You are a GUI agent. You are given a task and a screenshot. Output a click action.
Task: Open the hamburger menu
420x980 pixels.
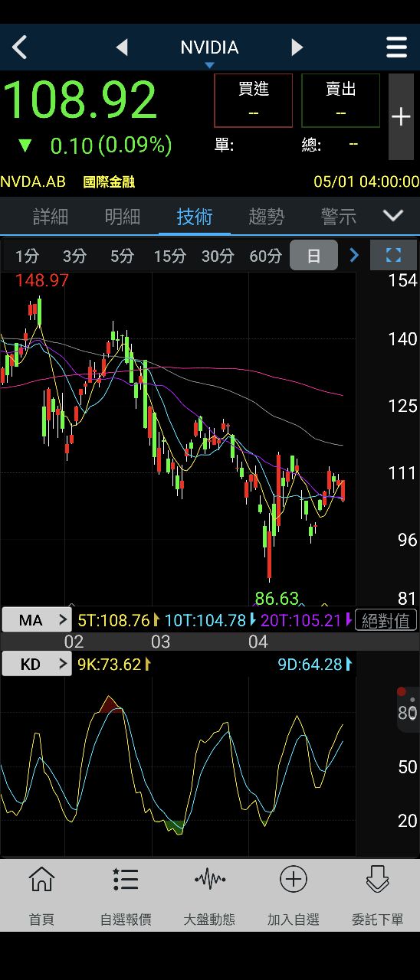[x=396, y=47]
